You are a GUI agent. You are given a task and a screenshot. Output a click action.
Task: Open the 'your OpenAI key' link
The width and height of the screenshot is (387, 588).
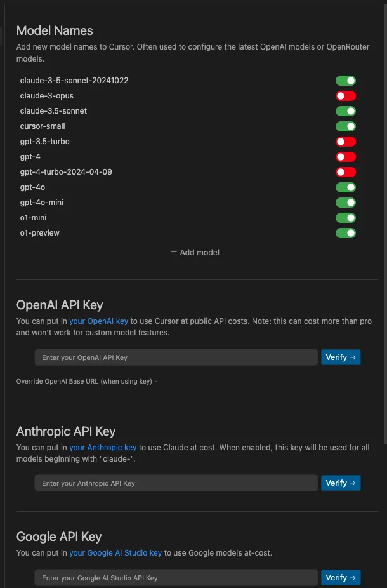98,321
